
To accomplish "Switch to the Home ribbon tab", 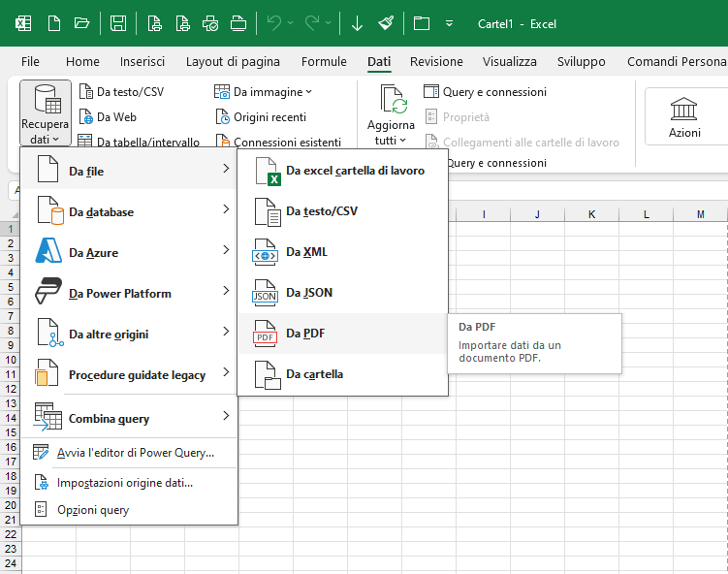I will pos(82,61).
